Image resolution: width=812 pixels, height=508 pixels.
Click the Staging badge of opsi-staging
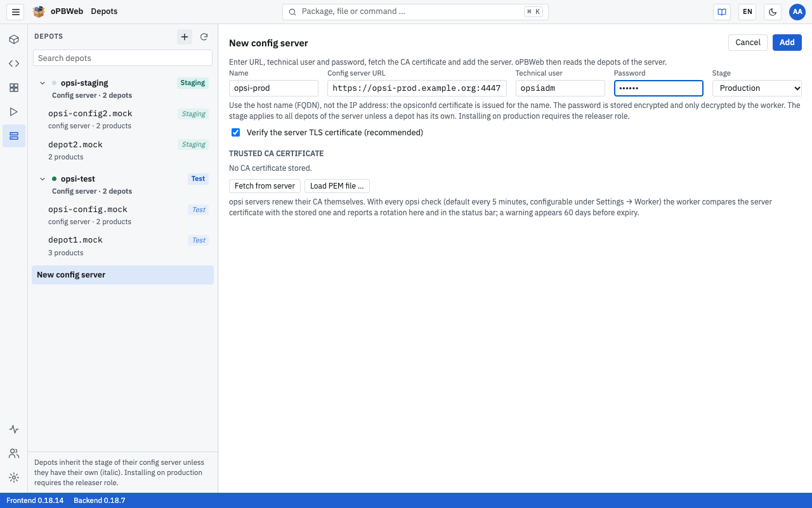click(x=193, y=83)
